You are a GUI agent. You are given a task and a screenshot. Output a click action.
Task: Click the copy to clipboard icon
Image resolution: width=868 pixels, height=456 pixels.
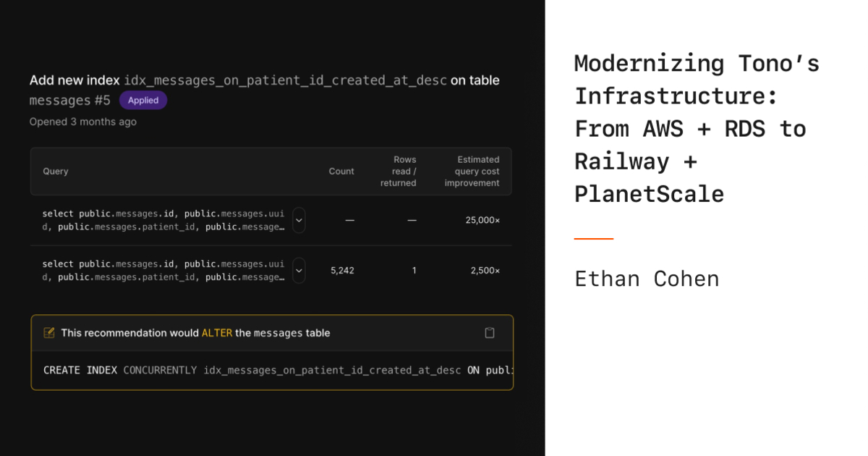coord(490,333)
